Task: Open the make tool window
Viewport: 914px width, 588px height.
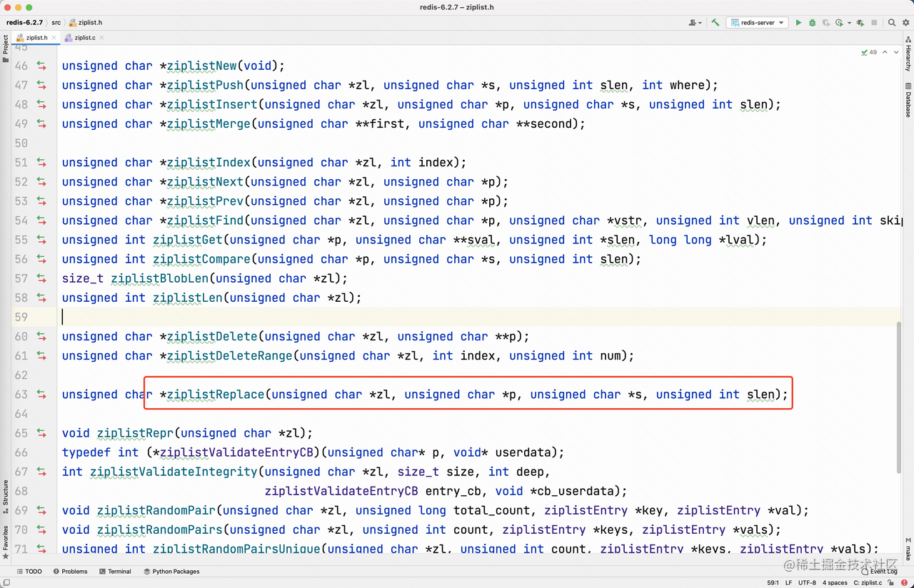Action: coord(908,549)
